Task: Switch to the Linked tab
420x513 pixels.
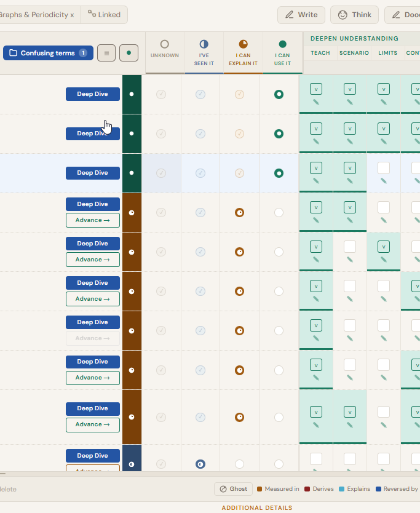Action: (104, 15)
